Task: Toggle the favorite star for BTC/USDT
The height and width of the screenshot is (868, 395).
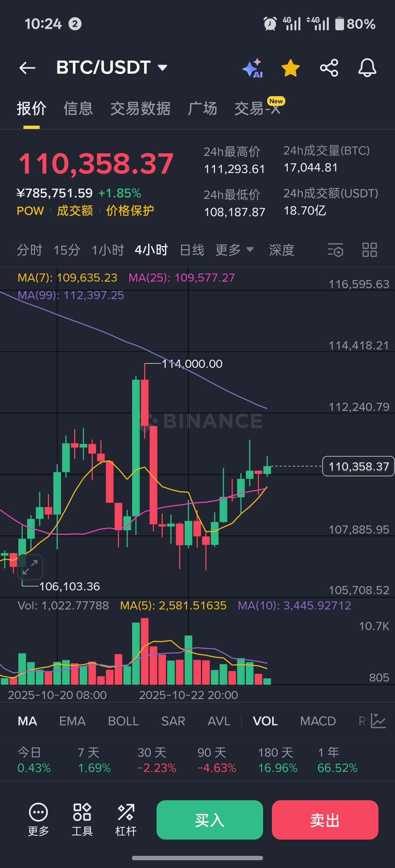Action: click(x=290, y=68)
